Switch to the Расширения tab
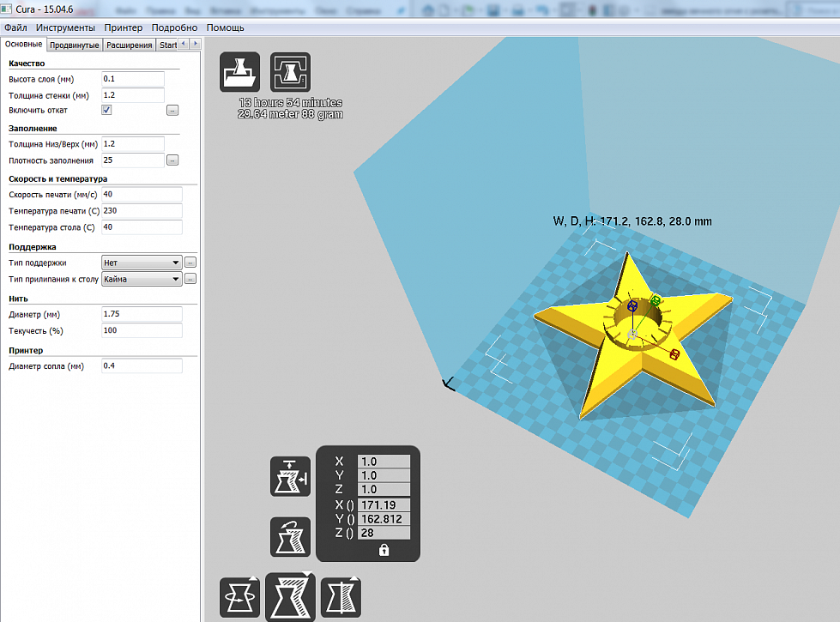This screenshot has width=840, height=622. (x=129, y=45)
